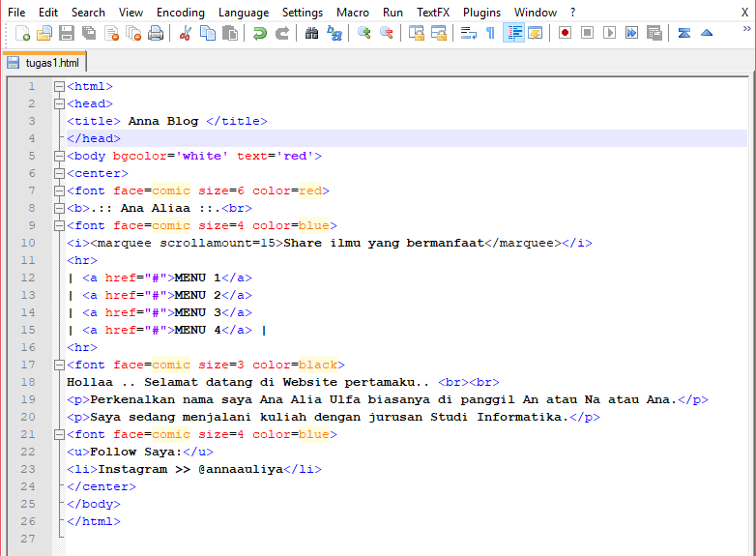
Task: Open the Search menu
Action: point(88,12)
